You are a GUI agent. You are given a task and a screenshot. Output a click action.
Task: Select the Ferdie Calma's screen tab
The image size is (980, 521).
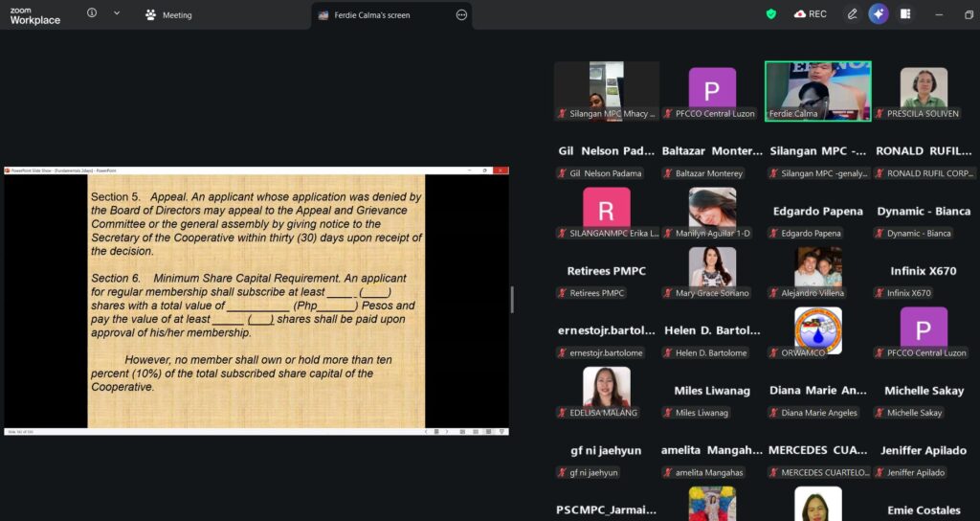(371, 15)
